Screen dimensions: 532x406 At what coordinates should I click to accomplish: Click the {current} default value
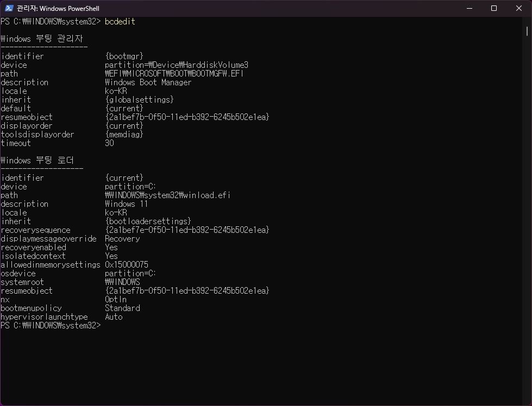124,109
